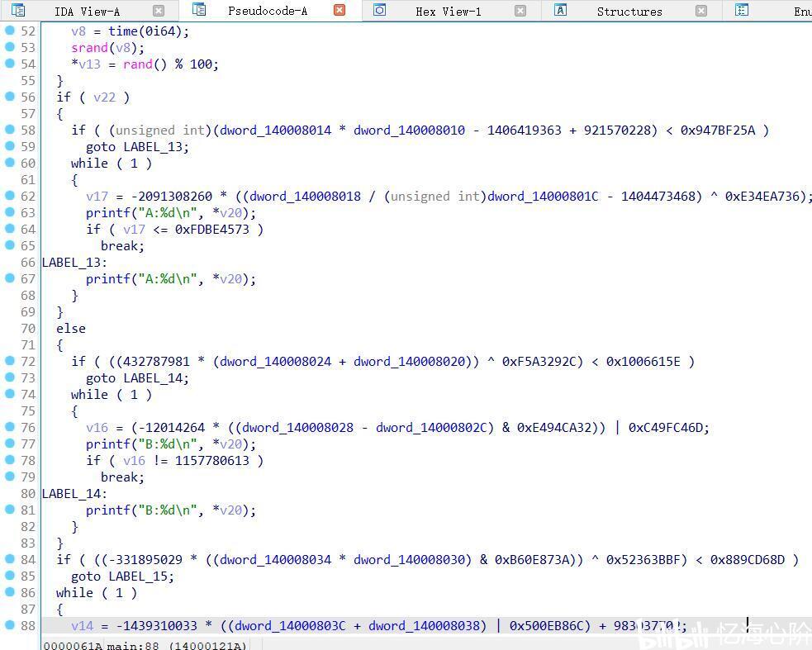Click the Hex View-1 tab icon
812x650 pixels.
point(380,10)
